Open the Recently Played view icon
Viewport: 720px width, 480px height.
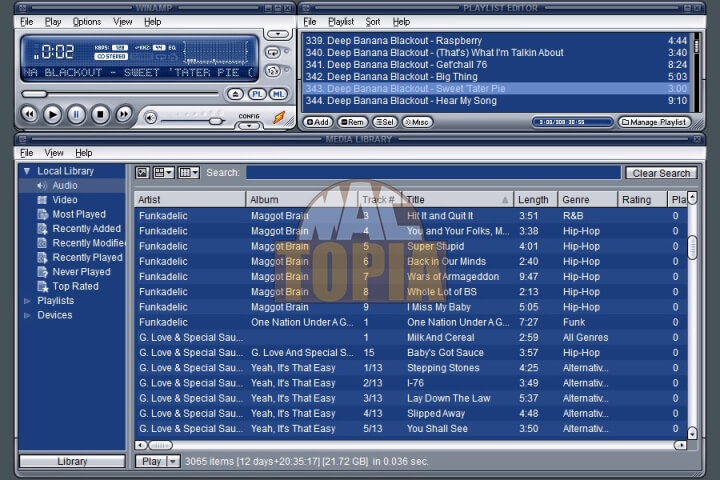[42, 258]
